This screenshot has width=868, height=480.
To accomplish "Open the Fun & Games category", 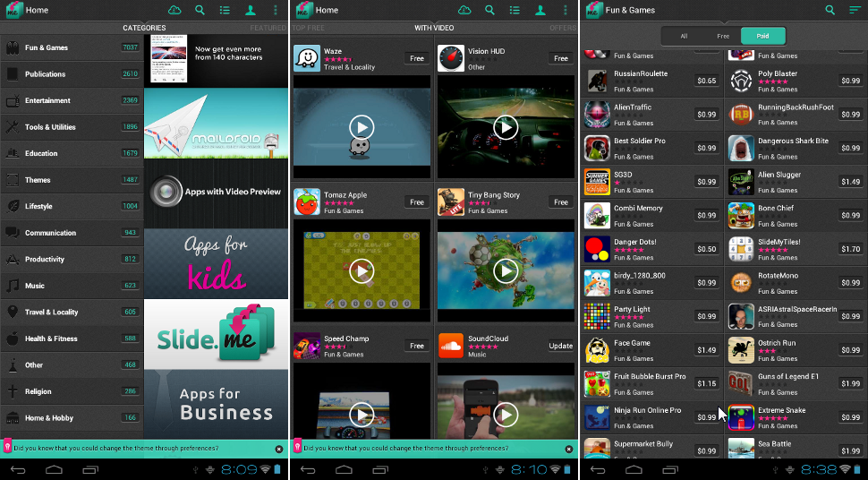I will tap(72, 47).
